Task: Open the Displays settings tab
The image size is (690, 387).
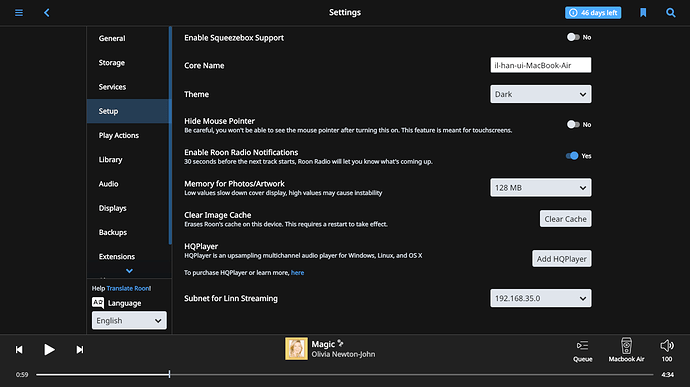Action: (128, 208)
